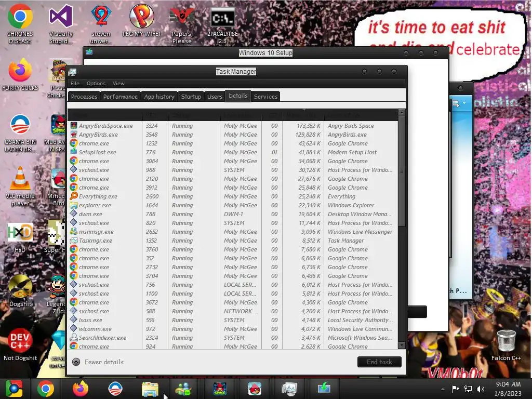This screenshot has width=532, height=399.
Task: Click the Windows 10 Setup title bar
Action: coord(265,53)
